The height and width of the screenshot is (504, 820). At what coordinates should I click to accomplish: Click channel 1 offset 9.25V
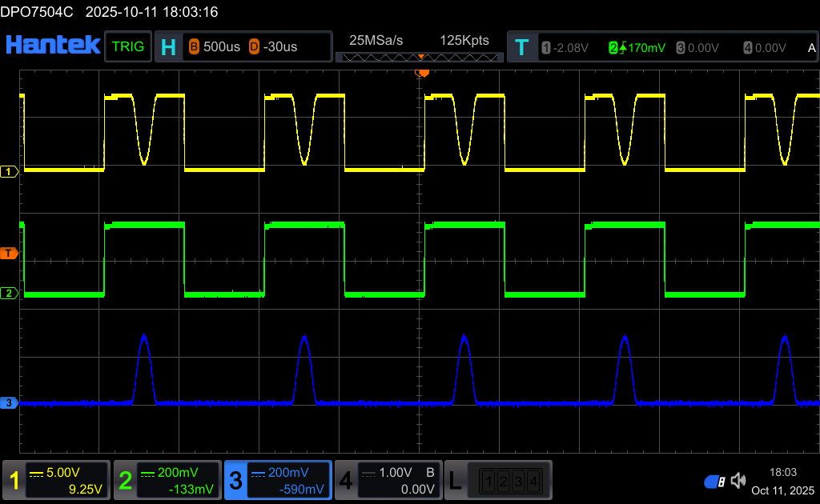pyautogui.click(x=85, y=490)
